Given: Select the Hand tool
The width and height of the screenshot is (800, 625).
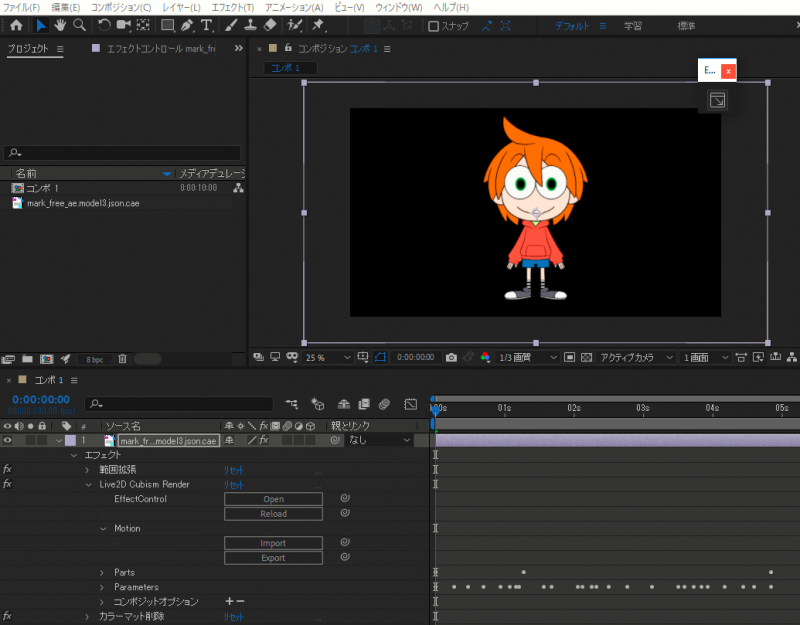Looking at the screenshot, I should point(60,25).
